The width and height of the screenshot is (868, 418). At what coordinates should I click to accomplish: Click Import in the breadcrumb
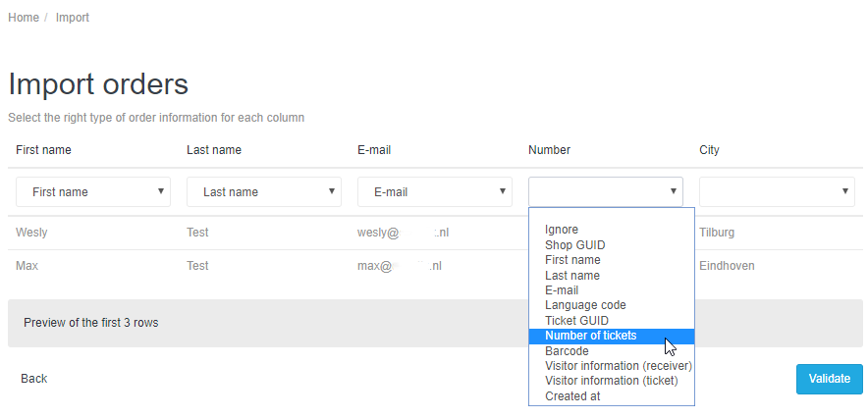tap(73, 18)
